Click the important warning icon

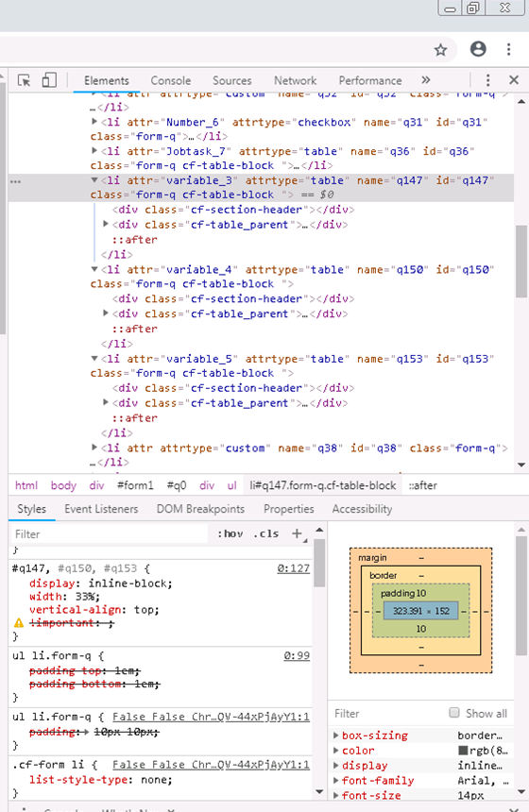[19, 623]
